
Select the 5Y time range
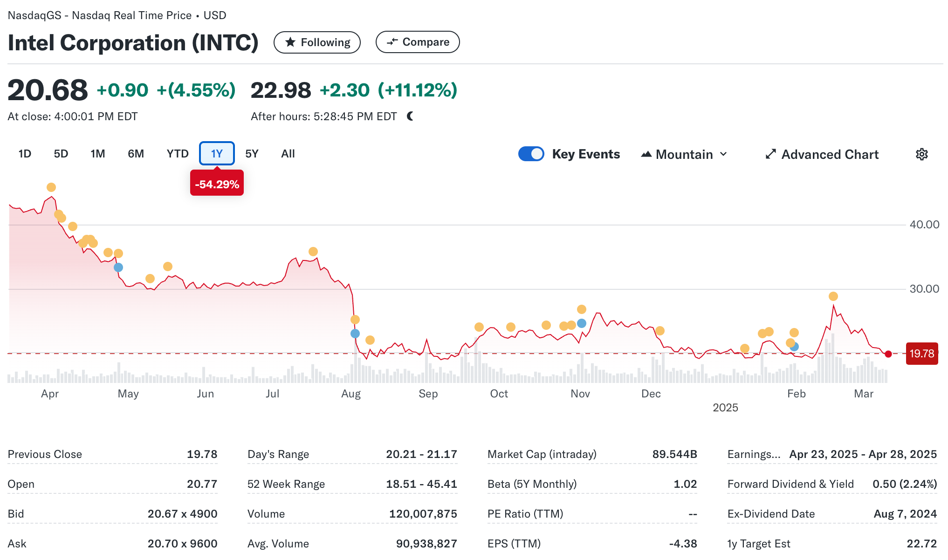point(252,154)
